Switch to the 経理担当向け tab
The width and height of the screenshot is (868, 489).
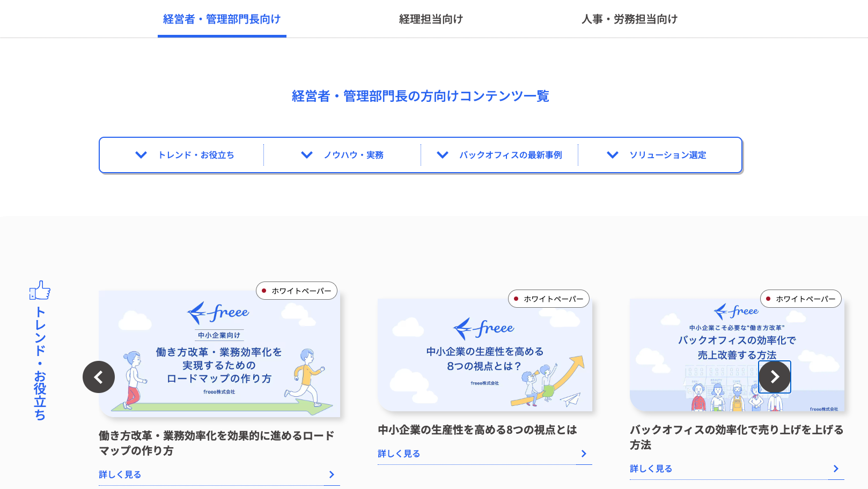431,19
